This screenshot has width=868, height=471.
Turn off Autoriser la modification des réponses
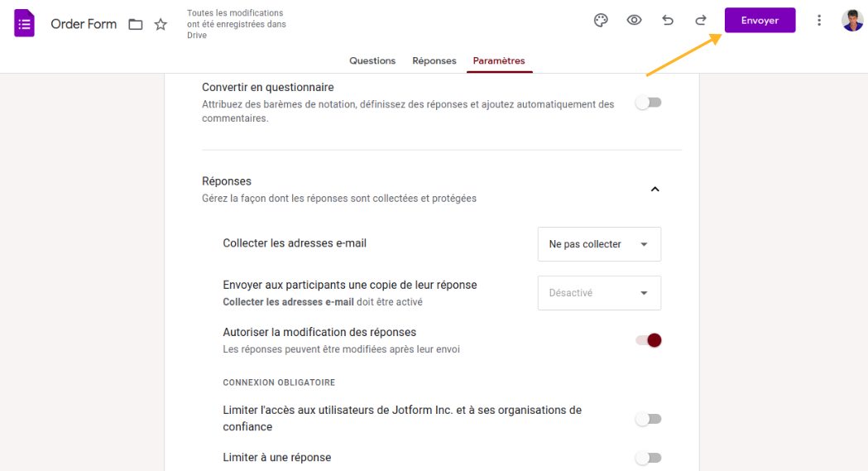click(x=649, y=340)
